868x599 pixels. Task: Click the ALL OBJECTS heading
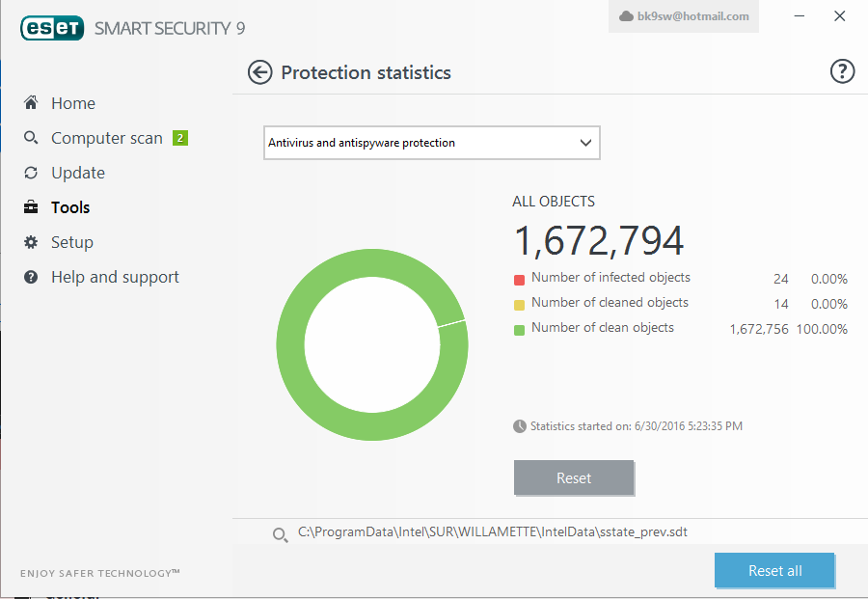[x=554, y=202]
